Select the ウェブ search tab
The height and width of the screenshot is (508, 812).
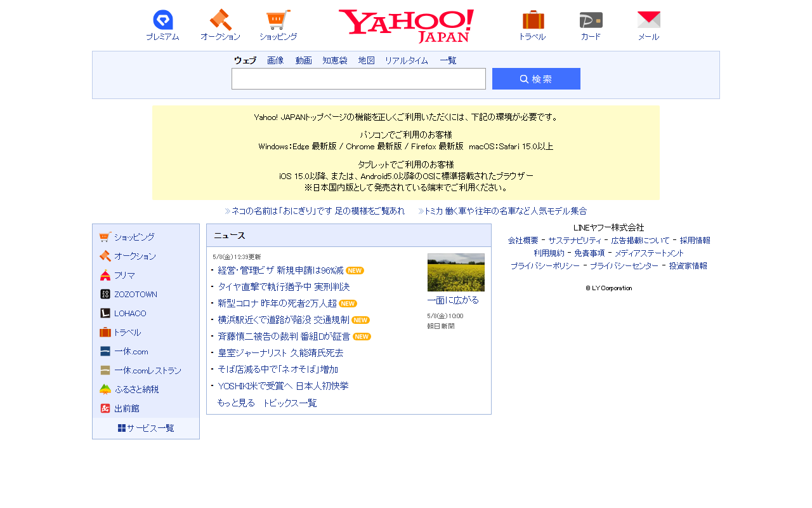coord(245,60)
